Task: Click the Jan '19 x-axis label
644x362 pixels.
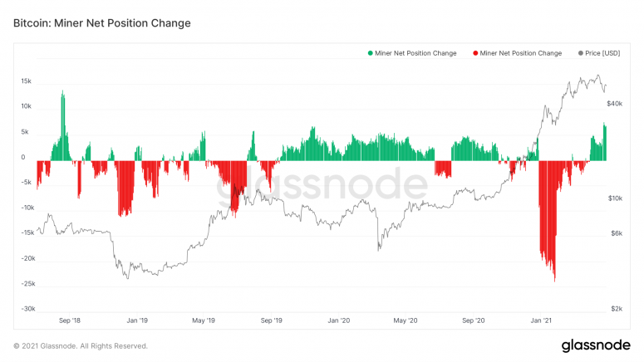Action: pyautogui.click(x=137, y=320)
